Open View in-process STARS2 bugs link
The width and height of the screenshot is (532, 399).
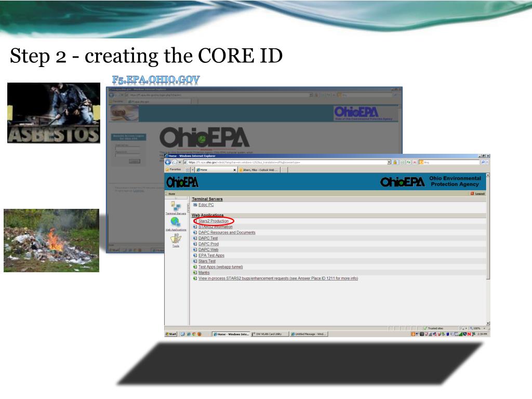tap(278, 278)
